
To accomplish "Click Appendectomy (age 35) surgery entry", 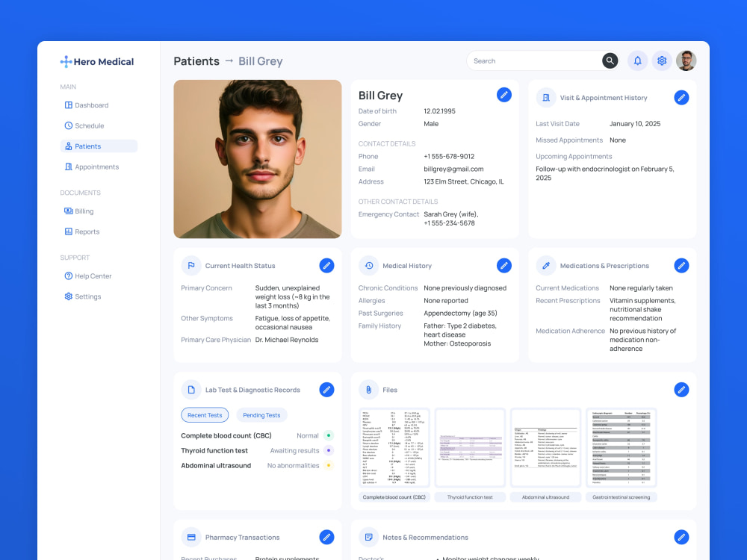I will [460, 314].
